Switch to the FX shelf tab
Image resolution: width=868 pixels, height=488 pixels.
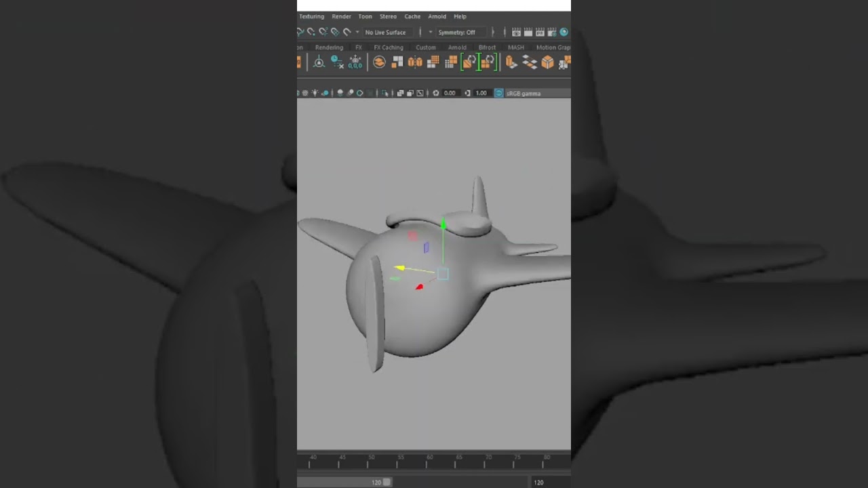pos(359,47)
